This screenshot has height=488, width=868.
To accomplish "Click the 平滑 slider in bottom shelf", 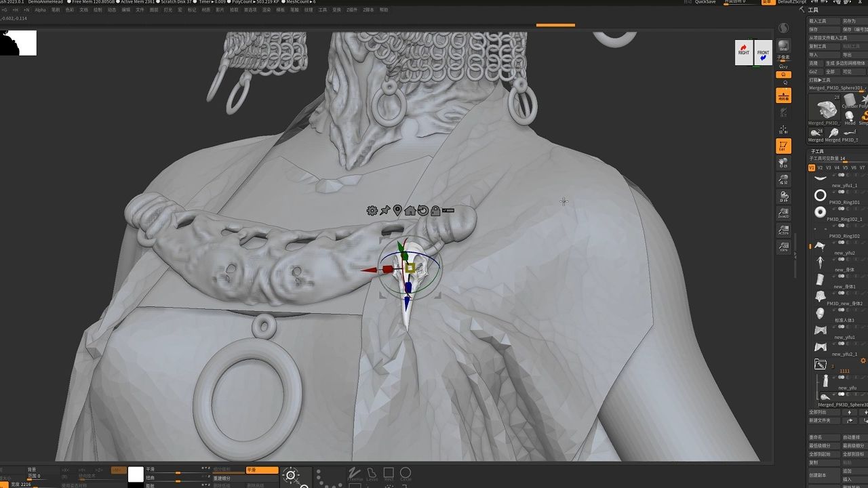I will 178,470.
